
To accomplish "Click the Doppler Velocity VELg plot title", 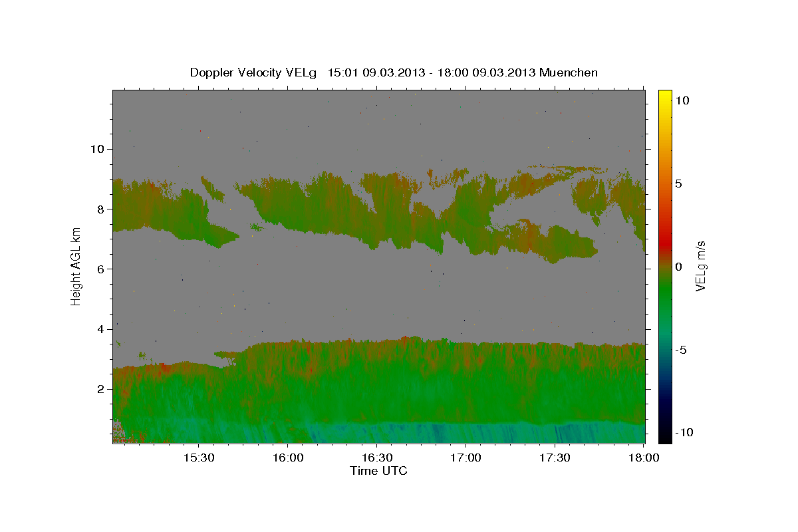I will 394,72.
